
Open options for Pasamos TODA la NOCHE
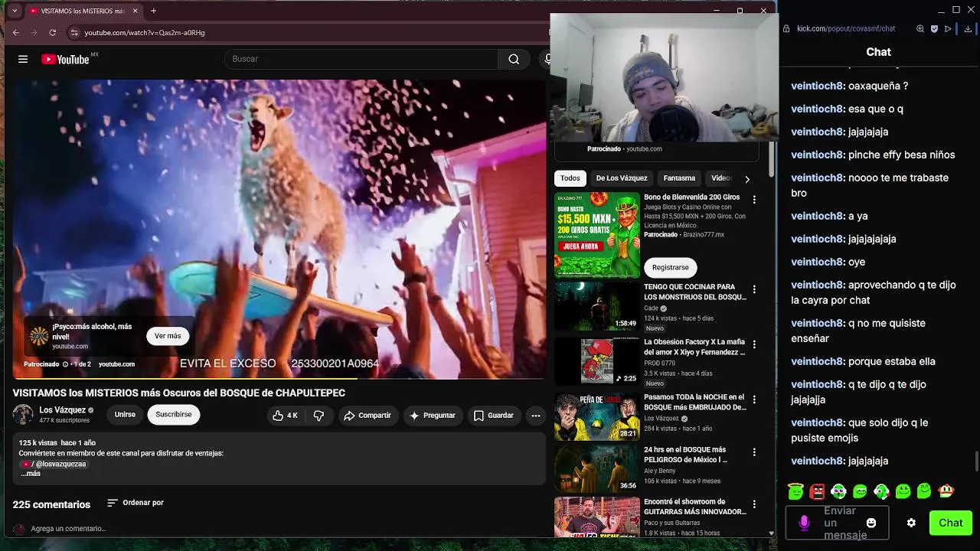[x=754, y=399]
